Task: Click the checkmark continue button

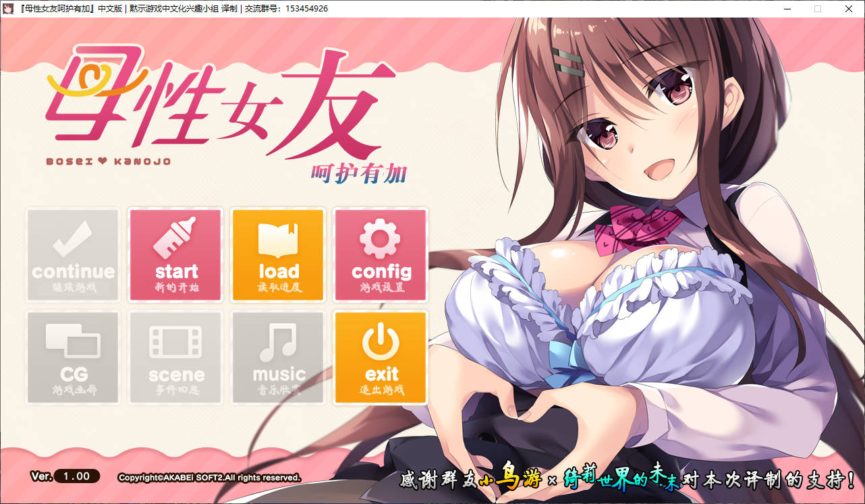Action: coord(73,255)
